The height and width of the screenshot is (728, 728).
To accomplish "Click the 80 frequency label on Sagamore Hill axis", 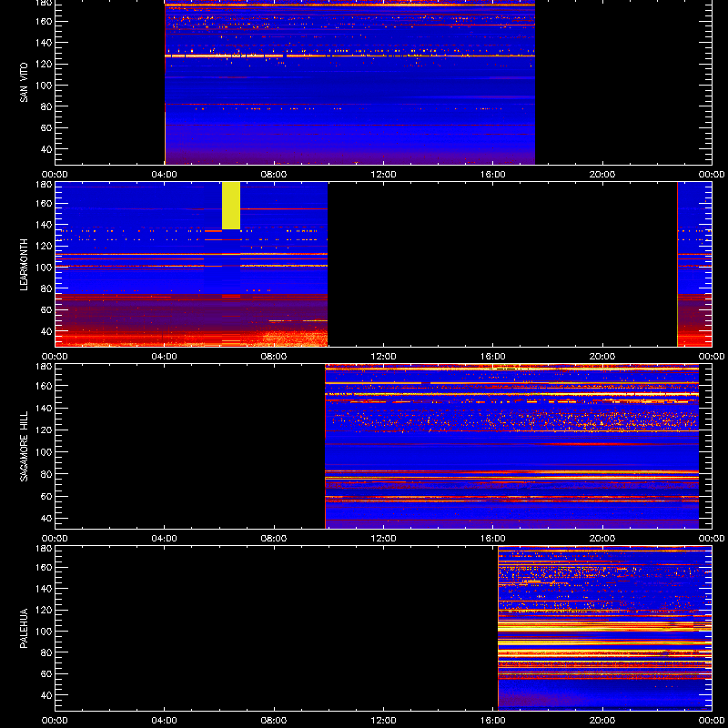I will [46, 474].
